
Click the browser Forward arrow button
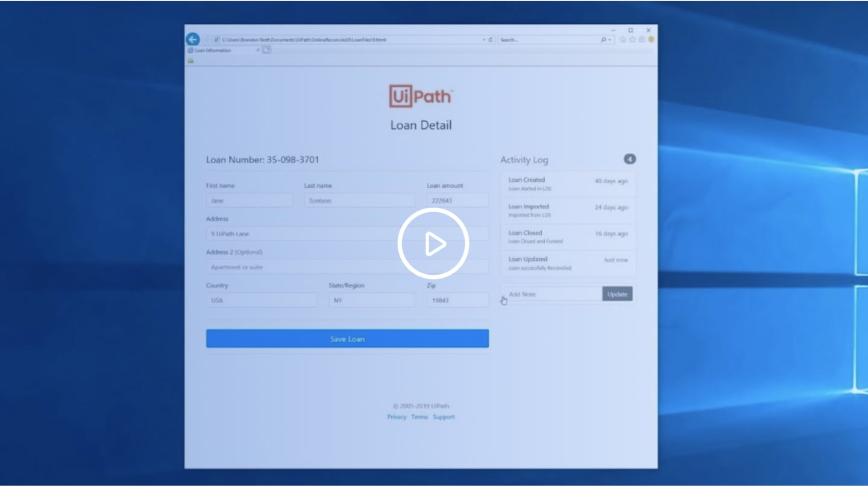point(206,39)
